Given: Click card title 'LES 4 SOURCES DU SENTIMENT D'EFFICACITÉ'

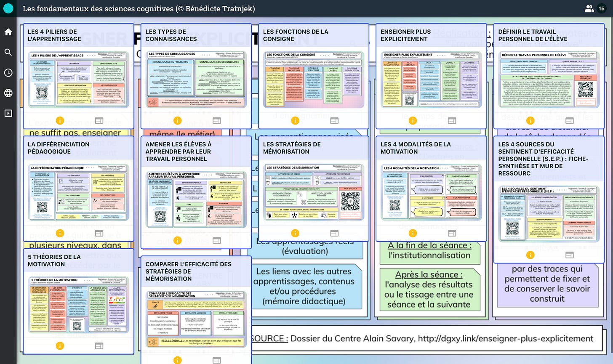Looking at the screenshot, I should point(544,159).
